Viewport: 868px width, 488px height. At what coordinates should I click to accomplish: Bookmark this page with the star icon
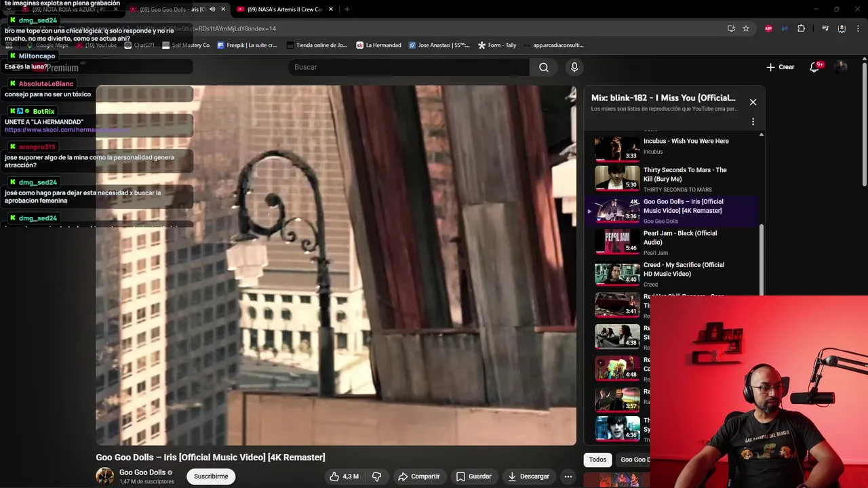746,28
